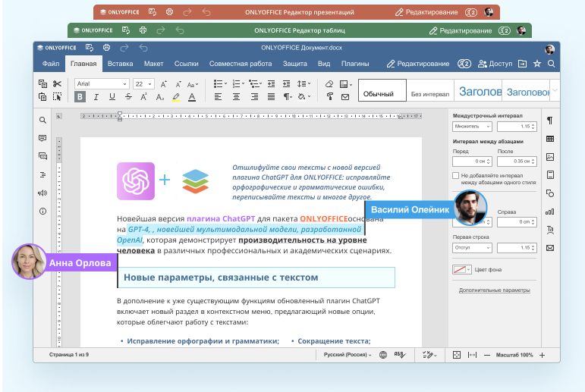The image size is (585, 392).
Task: Select the Без интервала style
Action: click(x=430, y=90)
